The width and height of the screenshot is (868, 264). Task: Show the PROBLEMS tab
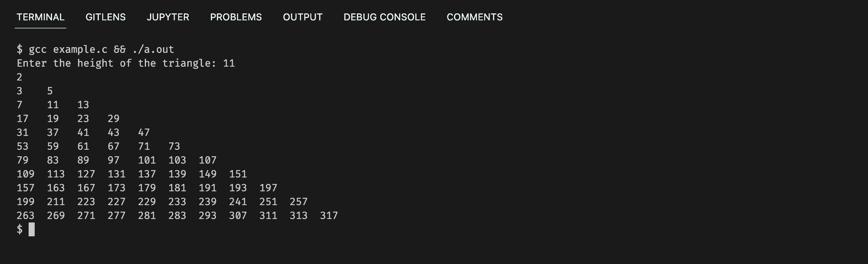click(236, 17)
